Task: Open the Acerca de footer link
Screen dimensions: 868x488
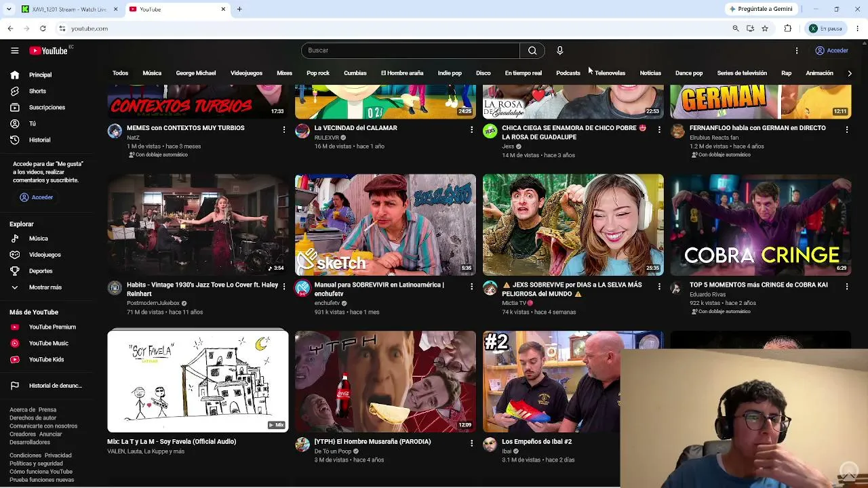Action: pyautogui.click(x=22, y=410)
